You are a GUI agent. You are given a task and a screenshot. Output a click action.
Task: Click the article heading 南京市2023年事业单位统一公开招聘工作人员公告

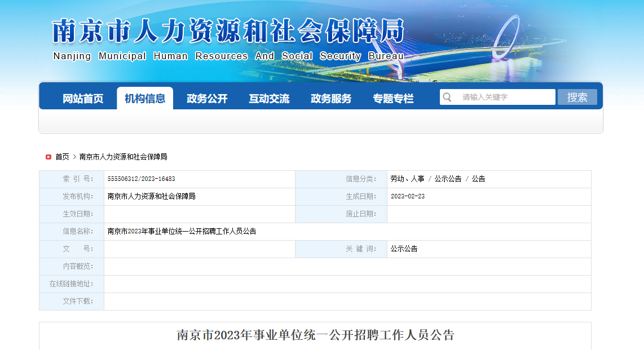tap(315, 335)
